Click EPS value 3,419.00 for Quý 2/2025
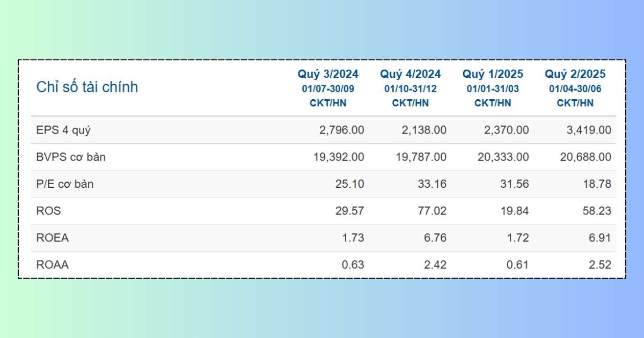Screen dimensions: 644x338 tap(584, 130)
